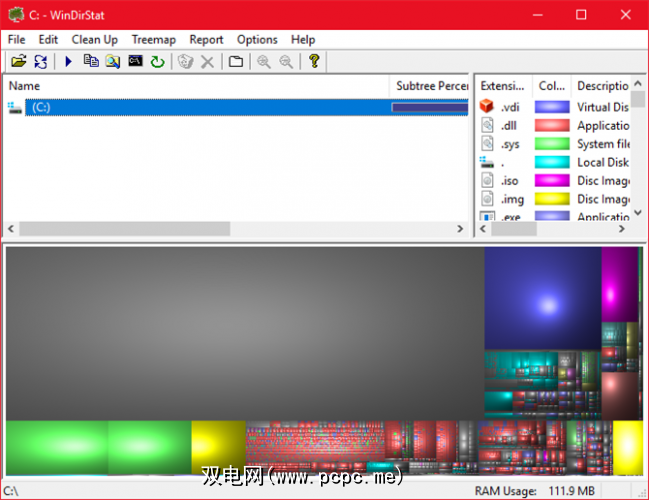Click the .exe extension row

pos(554,216)
